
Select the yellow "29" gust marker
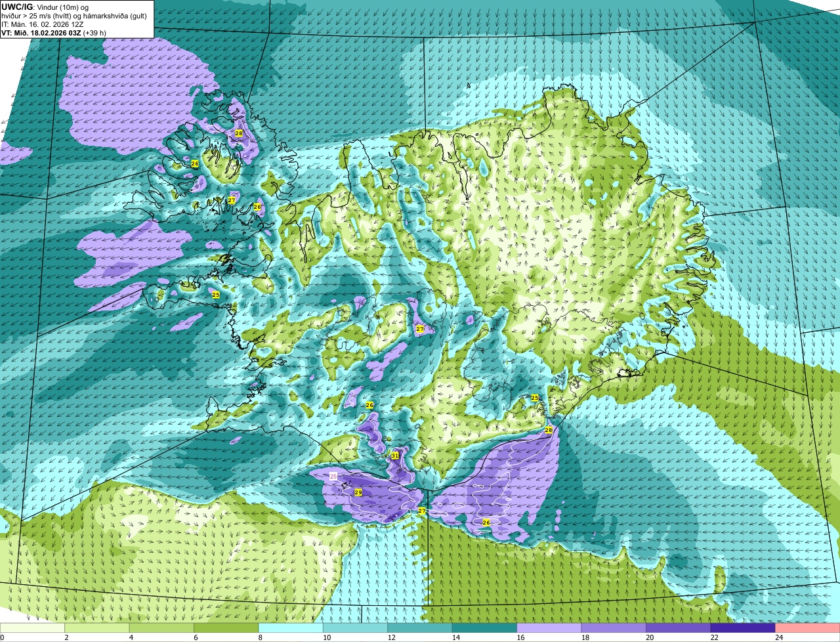tap(358, 492)
